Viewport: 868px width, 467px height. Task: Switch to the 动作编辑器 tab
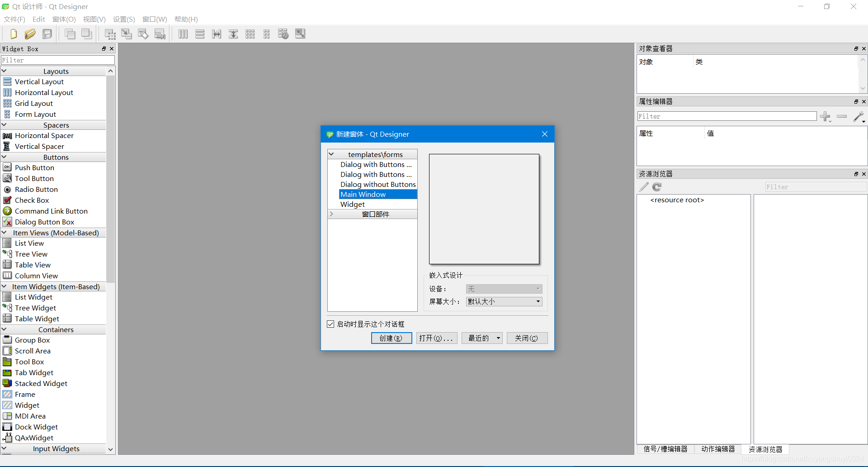pyautogui.click(x=718, y=449)
